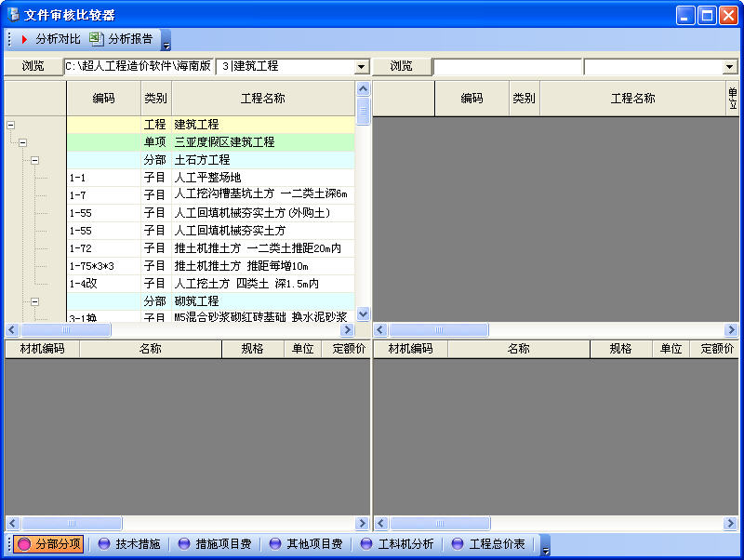Click left grid 编码 column header
Screen dimensions: 744x560
[104, 99]
